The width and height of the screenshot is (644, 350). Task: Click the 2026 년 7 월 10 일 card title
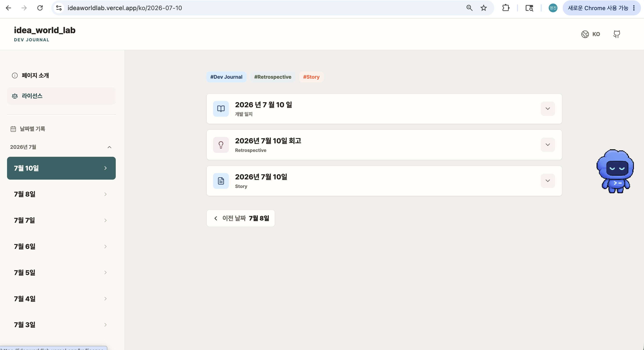264,105
